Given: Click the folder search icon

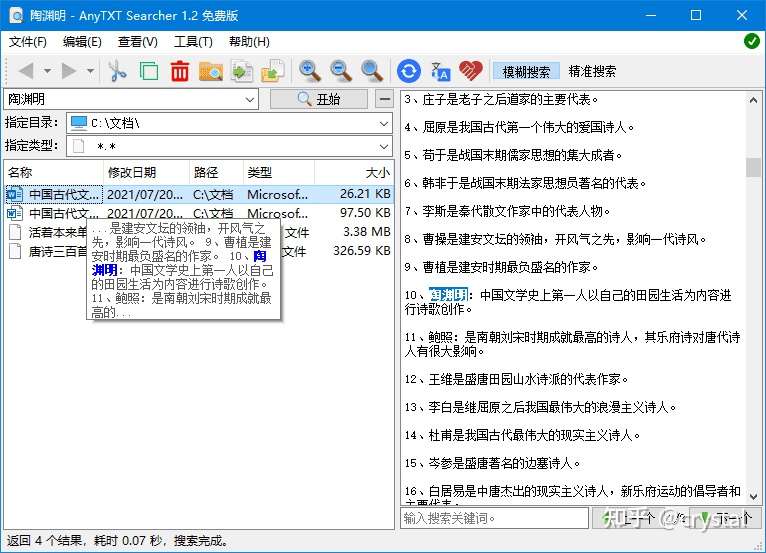Looking at the screenshot, I should [x=211, y=71].
